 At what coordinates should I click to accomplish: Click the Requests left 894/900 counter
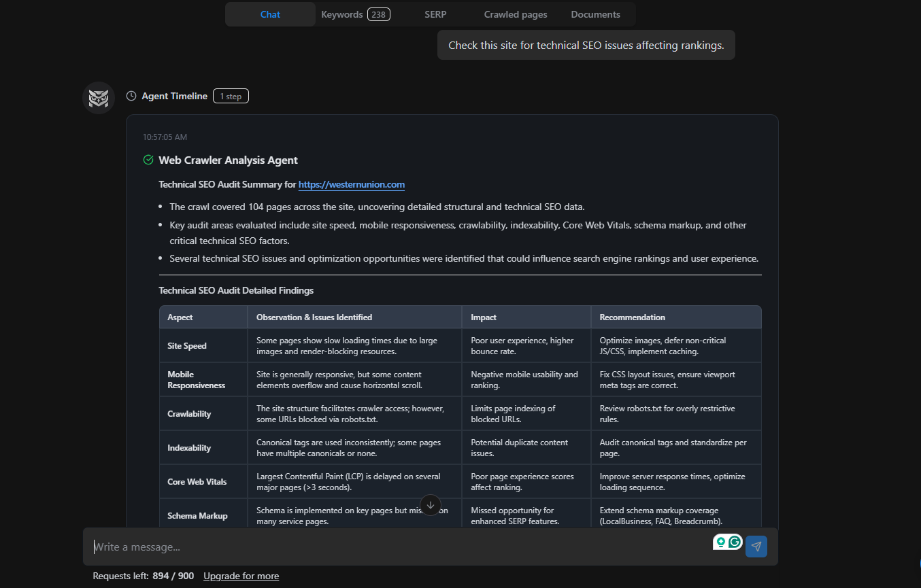[x=143, y=576]
